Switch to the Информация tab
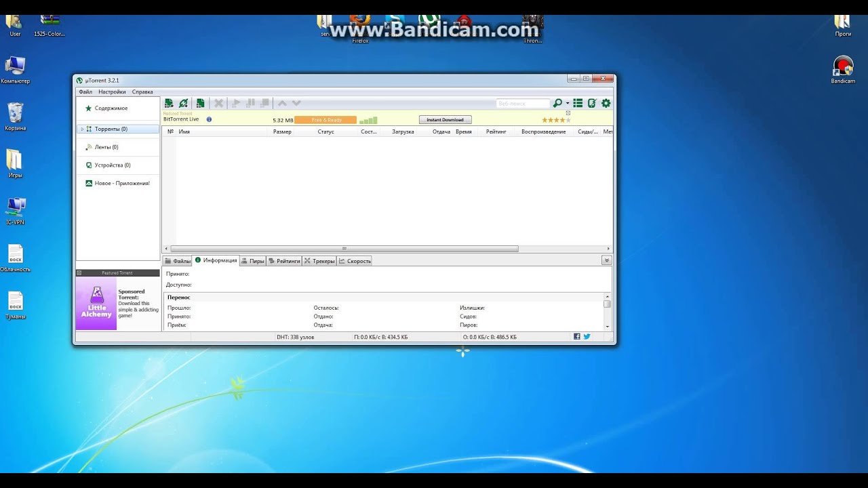Image resolution: width=868 pixels, height=488 pixels. [216, 260]
